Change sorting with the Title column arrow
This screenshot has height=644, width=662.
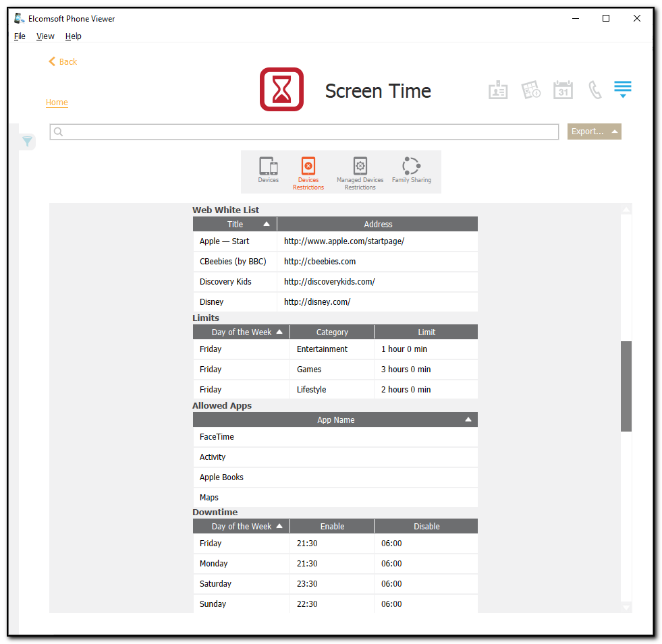pos(267,223)
